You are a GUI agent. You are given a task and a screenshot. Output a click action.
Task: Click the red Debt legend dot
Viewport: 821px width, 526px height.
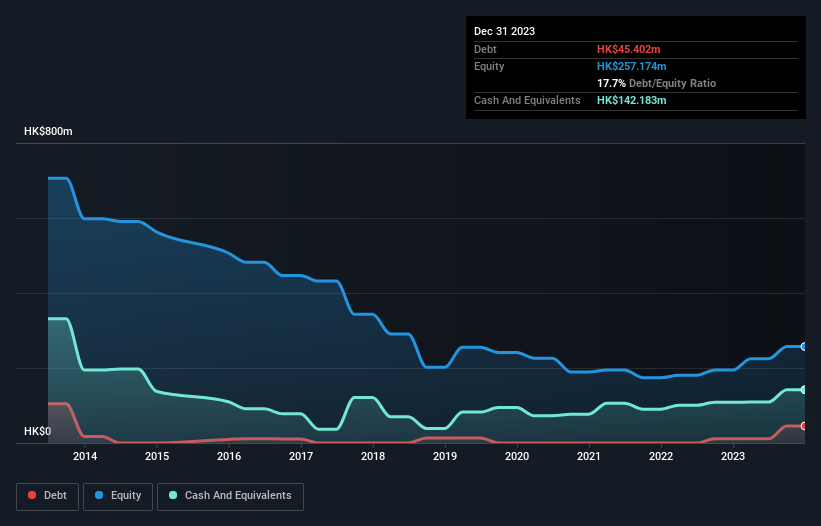(32, 495)
